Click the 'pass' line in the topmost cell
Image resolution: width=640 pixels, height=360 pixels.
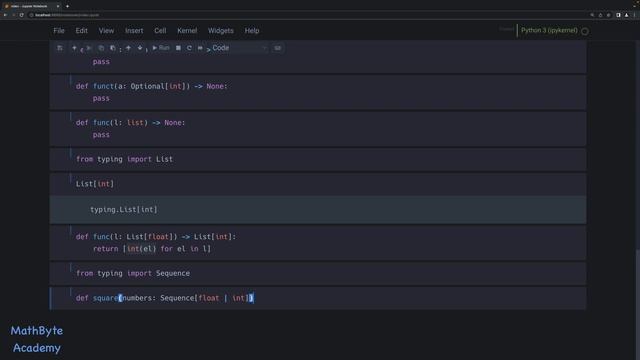[x=101, y=62]
